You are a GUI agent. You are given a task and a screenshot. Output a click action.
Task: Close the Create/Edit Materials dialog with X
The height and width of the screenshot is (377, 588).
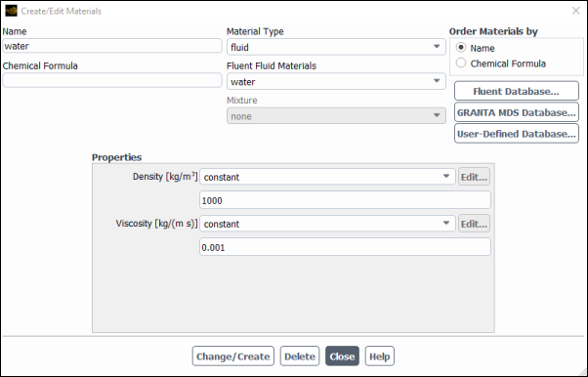576,11
